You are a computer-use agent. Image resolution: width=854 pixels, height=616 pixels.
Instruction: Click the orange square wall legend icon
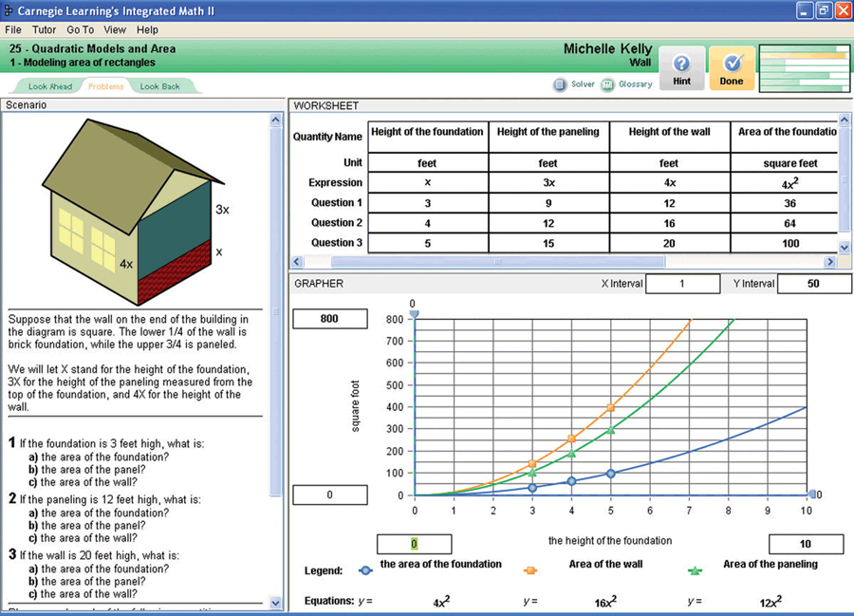(x=530, y=570)
